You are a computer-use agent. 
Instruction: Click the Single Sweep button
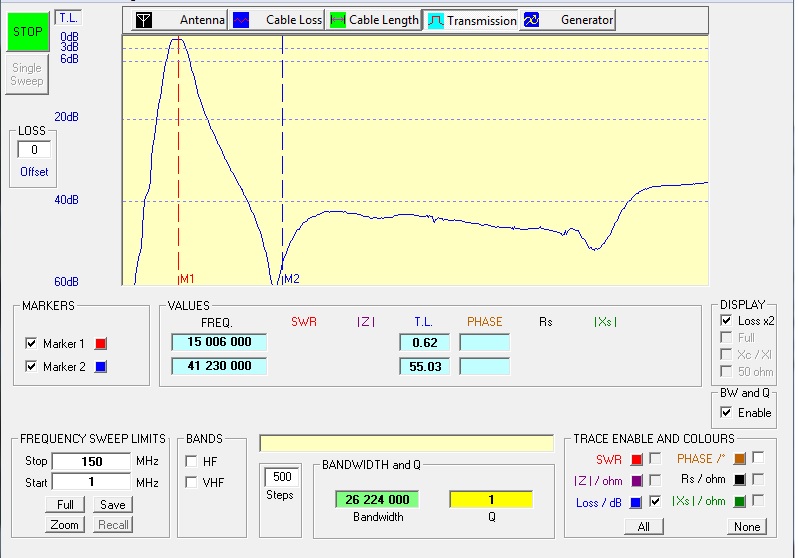point(27,74)
